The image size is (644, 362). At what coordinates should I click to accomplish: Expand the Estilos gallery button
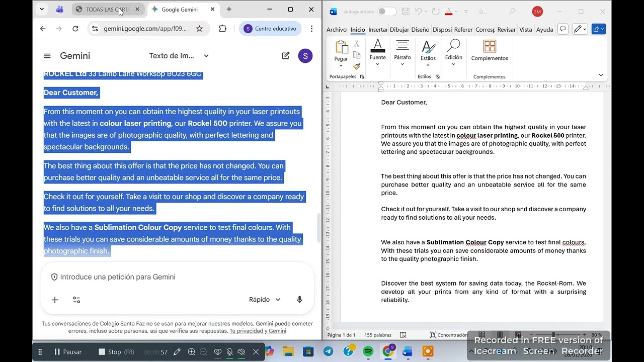428,53
